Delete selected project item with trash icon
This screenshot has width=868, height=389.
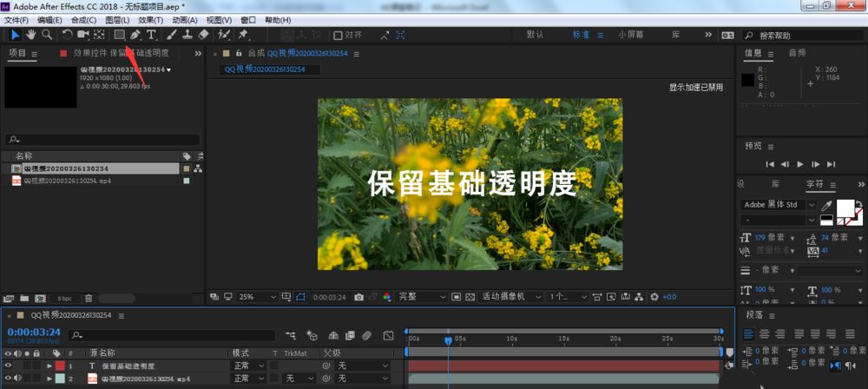89,298
